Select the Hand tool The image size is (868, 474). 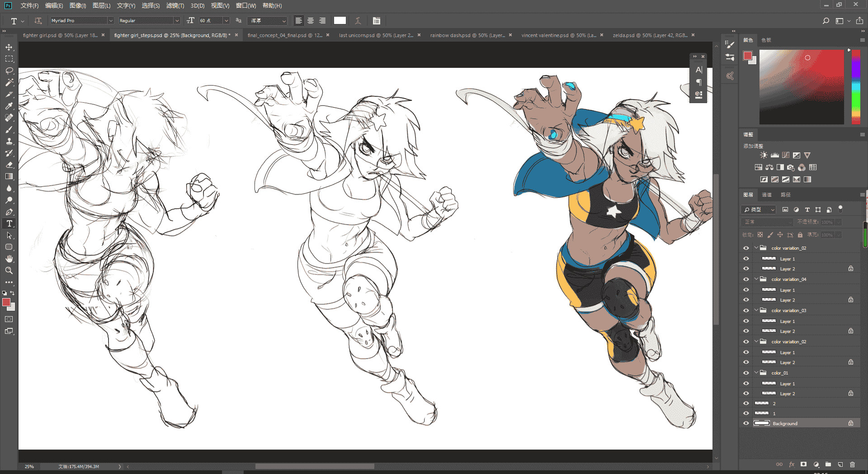(x=9, y=259)
